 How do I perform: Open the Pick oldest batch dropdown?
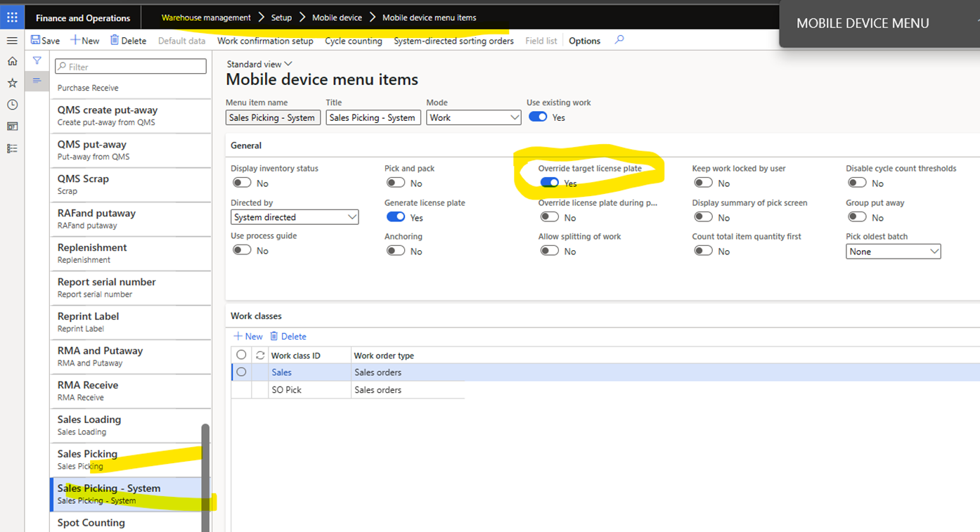pyautogui.click(x=893, y=252)
